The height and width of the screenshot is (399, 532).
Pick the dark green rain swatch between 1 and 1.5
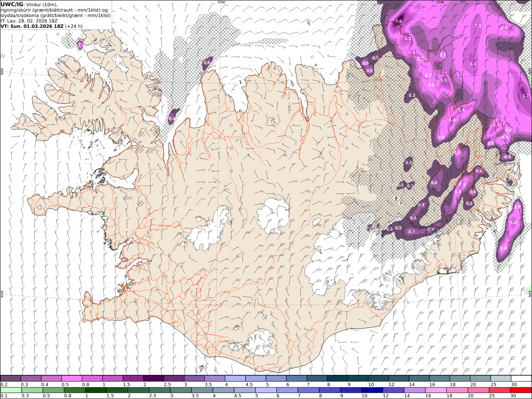click(96, 390)
